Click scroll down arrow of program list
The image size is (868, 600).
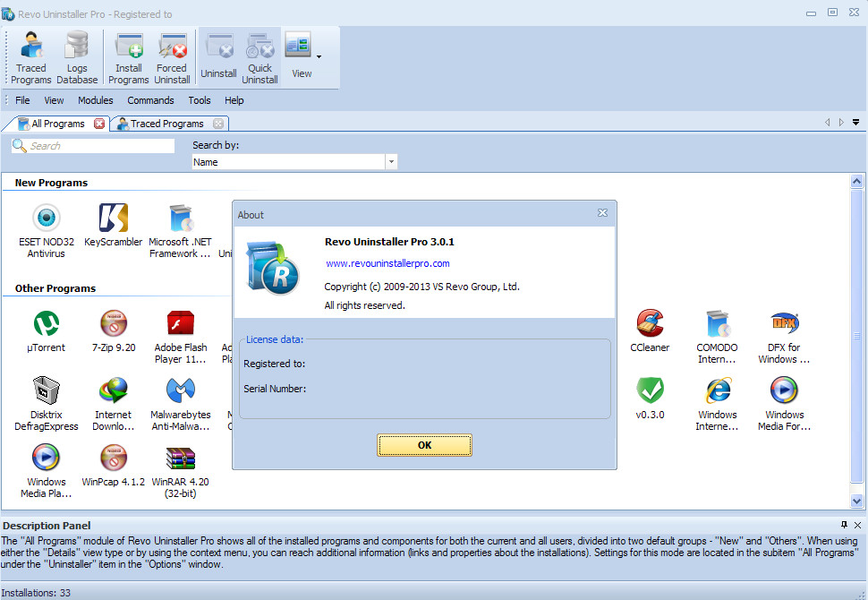click(x=856, y=501)
